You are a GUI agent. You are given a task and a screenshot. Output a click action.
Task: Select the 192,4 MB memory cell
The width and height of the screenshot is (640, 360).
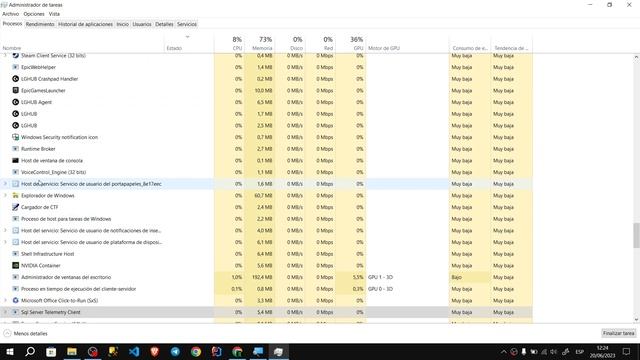point(260,277)
